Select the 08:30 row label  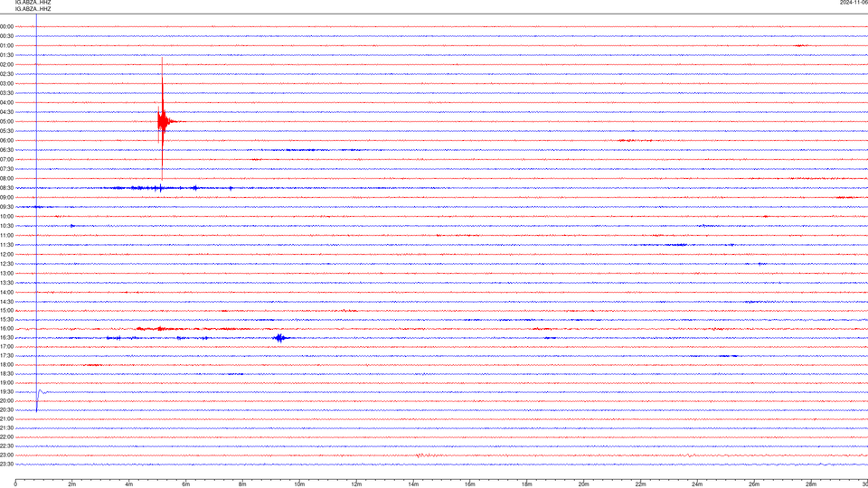click(x=6, y=188)
